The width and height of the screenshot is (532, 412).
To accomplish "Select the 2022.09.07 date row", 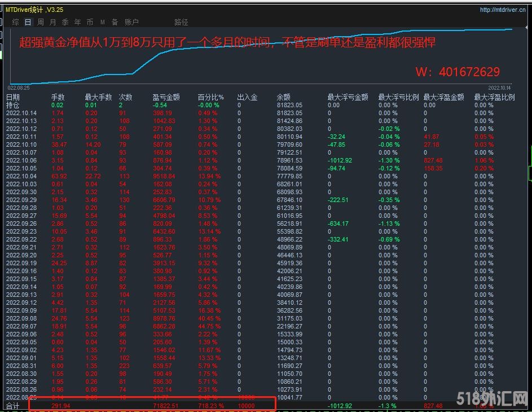I will coord(21,326).
